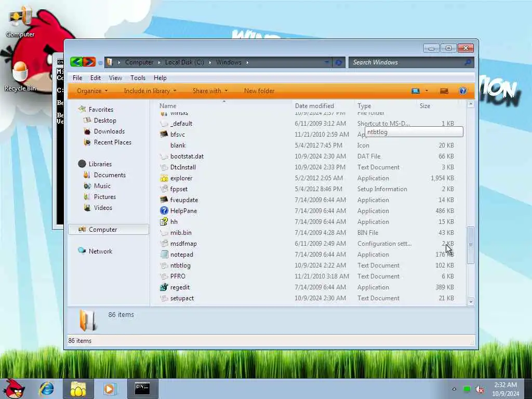Select the msdfmap configuration icon
Screen dimensions: 532x399
164,244
